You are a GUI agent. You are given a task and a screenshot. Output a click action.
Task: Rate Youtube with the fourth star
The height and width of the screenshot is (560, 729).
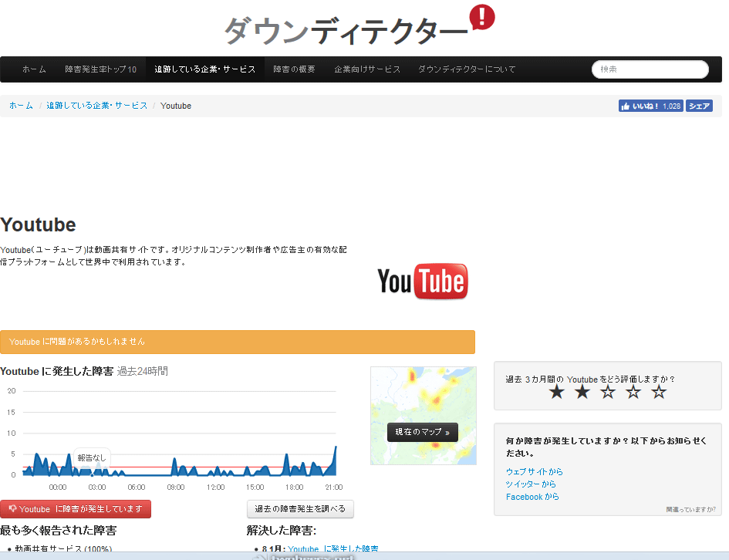[633, 393]
